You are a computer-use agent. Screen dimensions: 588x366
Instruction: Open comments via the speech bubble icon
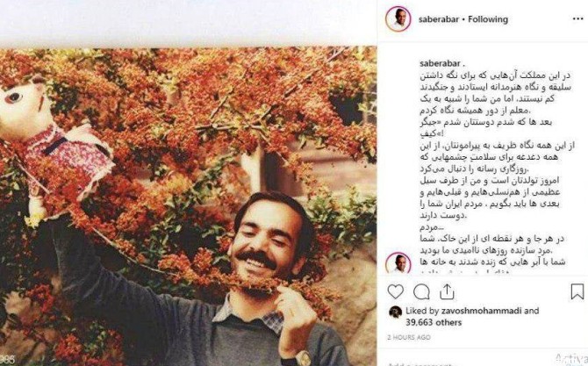coord(421,291)
